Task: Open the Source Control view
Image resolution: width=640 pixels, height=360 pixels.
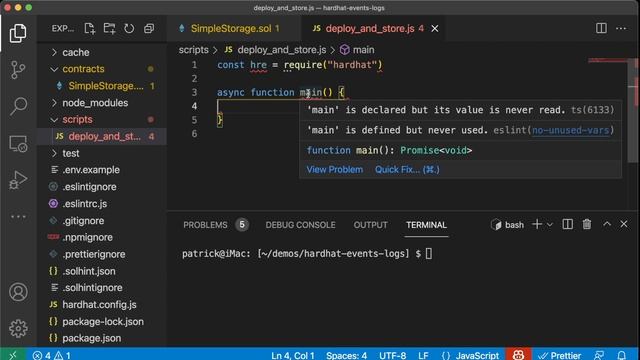Action: (x=18, y=70)
